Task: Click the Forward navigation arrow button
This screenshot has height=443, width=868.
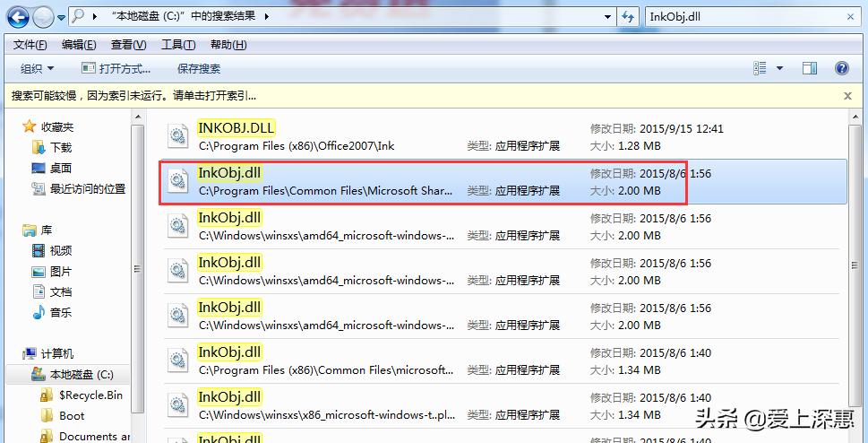Action: pos(43,16)
